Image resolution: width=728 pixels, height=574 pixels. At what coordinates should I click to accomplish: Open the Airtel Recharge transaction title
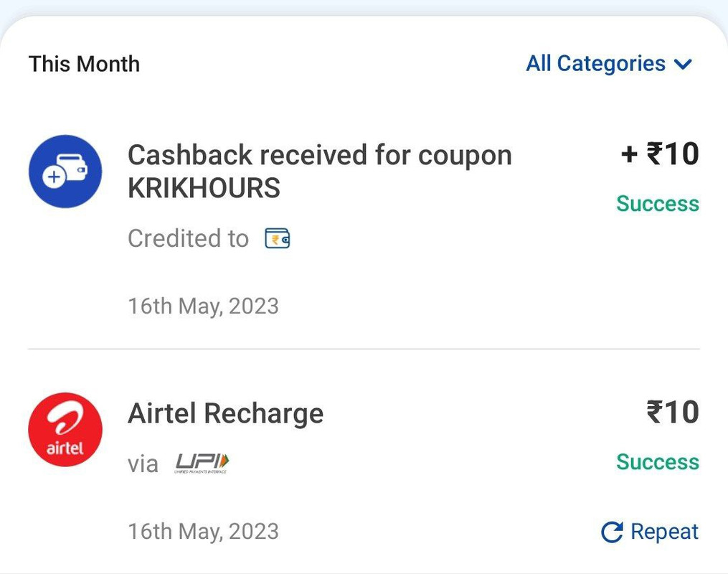point(226,413)
